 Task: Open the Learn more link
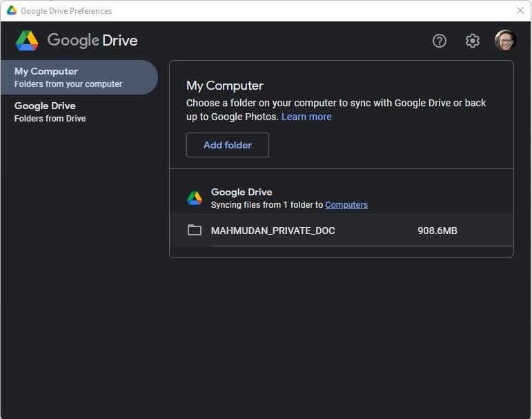click(306, 117)
